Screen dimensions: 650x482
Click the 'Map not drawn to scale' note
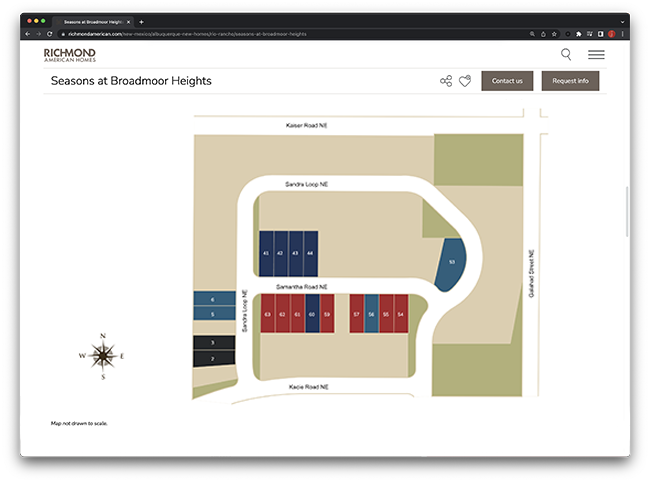click(79, 423)
